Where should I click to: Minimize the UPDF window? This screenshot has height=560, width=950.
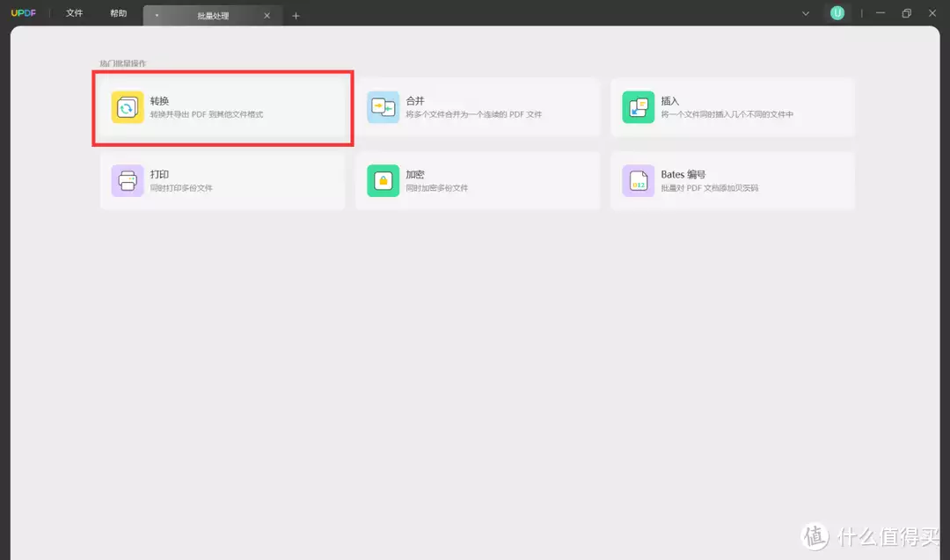(x=881, y=13)
